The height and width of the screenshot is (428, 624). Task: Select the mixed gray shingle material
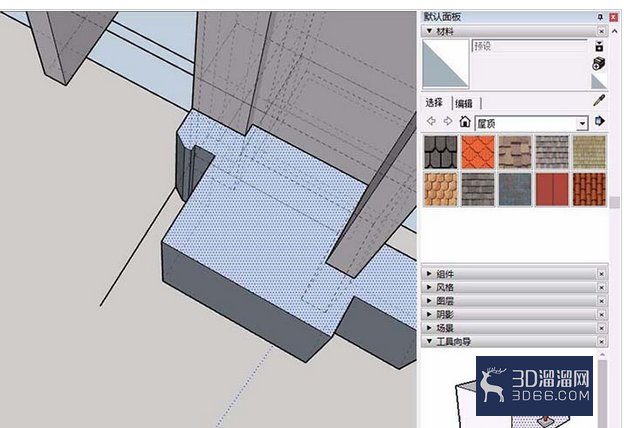click(x=552, y=152)
